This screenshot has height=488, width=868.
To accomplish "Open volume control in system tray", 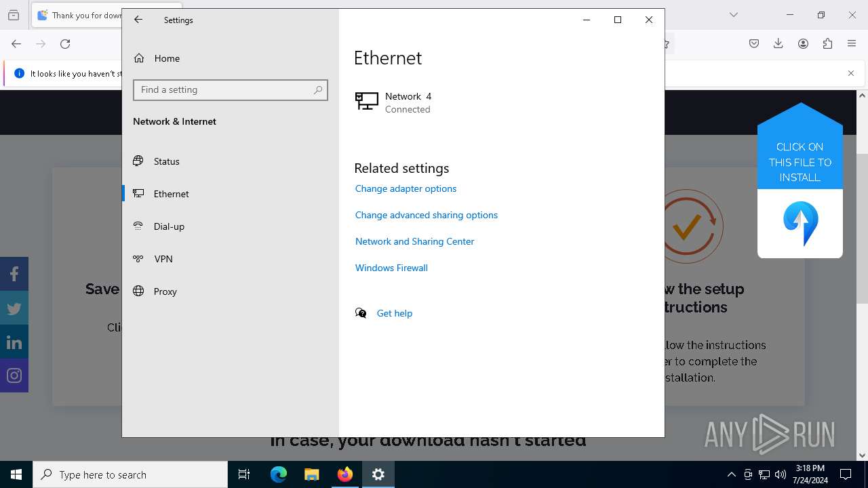I will click(781, 474).
